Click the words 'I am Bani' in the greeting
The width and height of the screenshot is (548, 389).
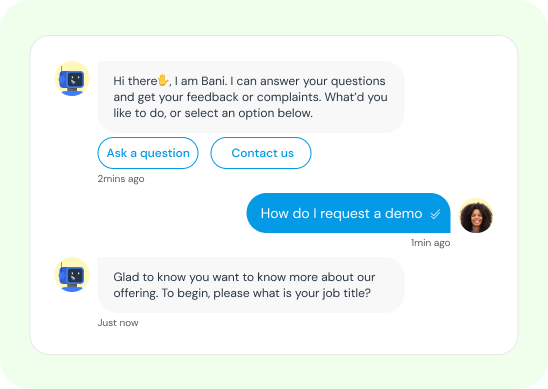coord(201,81)
